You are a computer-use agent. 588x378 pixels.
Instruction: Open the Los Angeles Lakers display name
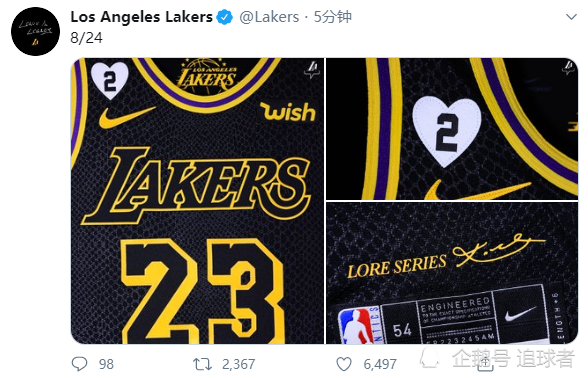(x=141, y=17)
